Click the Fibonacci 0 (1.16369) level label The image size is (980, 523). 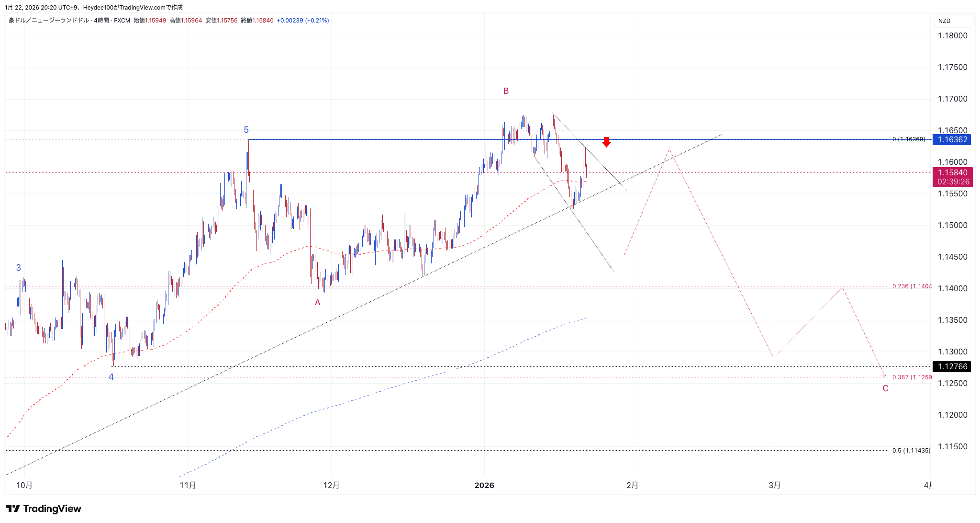[x=909, y=139]
